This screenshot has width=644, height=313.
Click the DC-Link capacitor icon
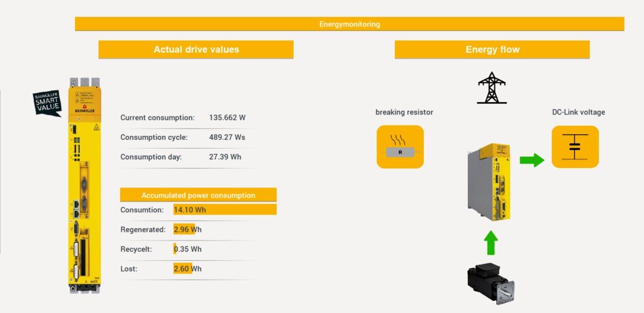click(575, 147)
